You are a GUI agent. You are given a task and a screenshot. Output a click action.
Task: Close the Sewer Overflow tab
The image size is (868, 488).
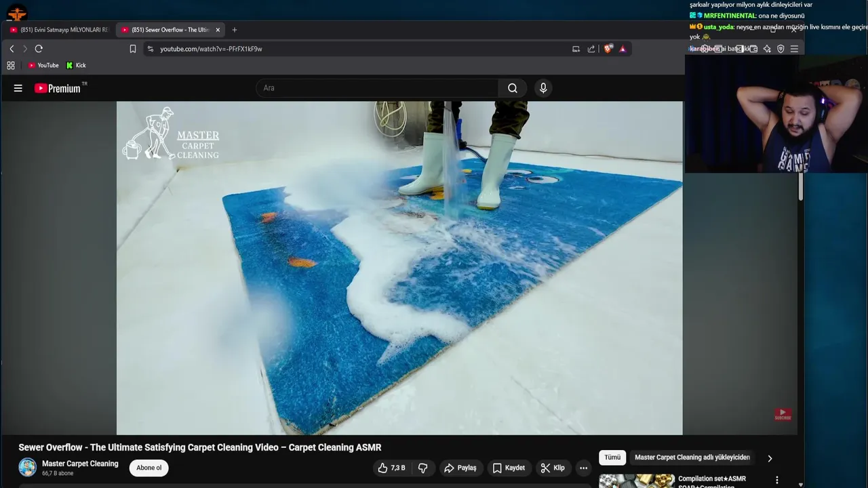(218, 30)
